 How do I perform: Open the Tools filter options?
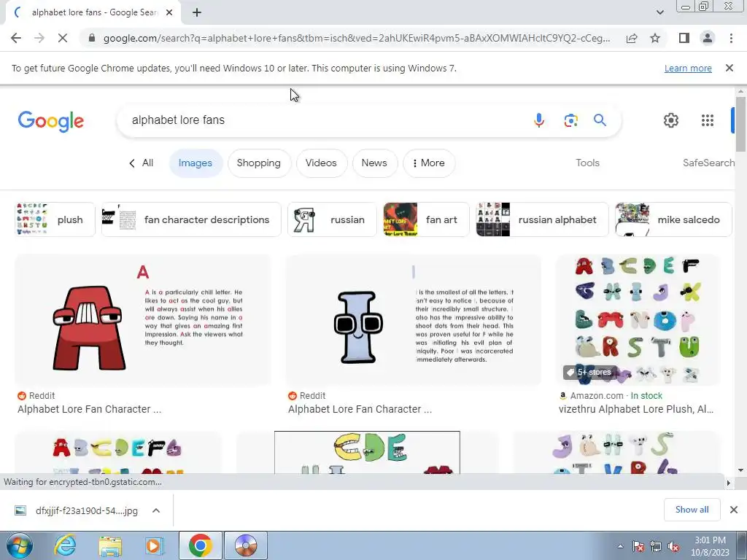(587, 163)
